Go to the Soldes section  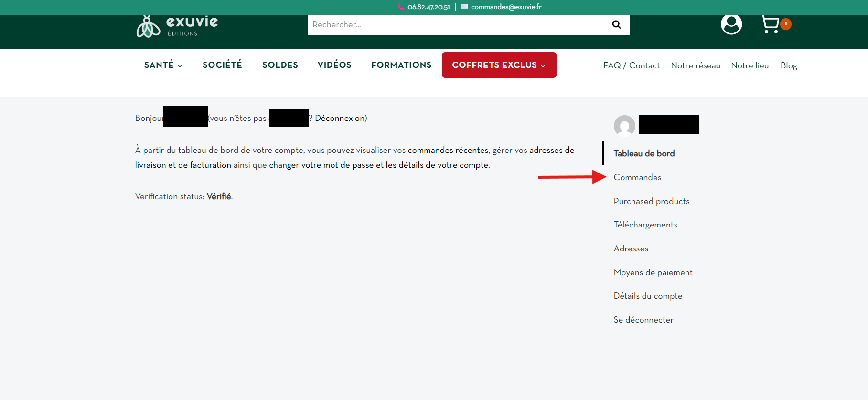click(x=280, y=65)
